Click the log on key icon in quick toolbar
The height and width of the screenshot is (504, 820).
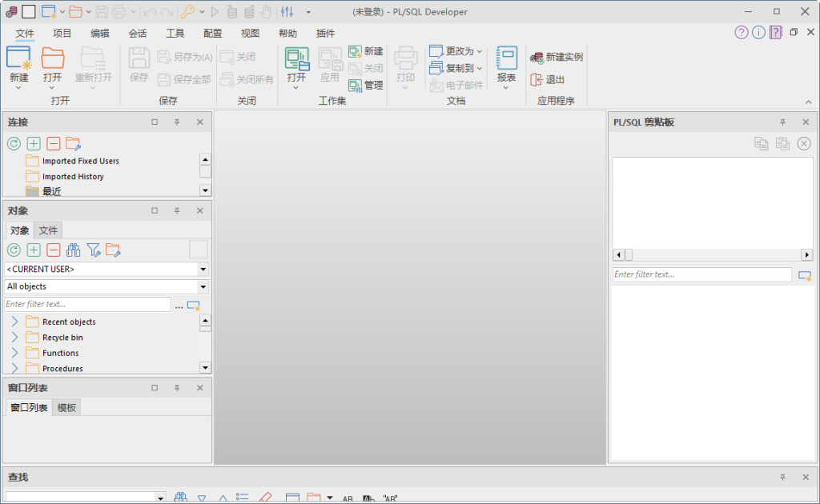(187, 11)
